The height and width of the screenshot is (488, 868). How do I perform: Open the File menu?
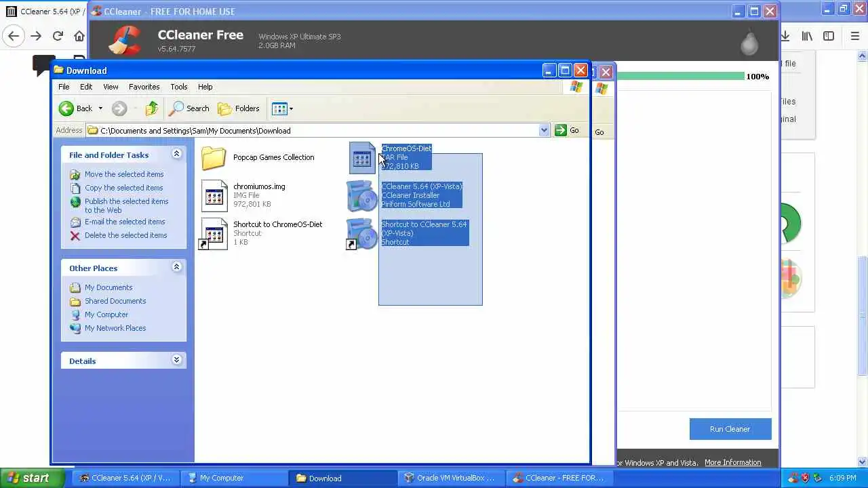[x=64, y=87]
